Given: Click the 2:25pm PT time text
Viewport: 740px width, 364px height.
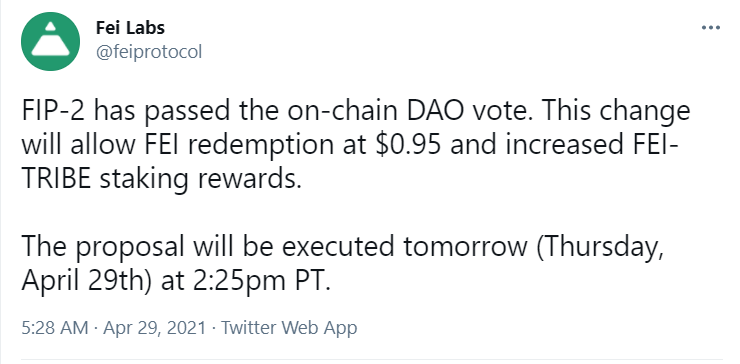Looking at the screenshot, I should click(x=261, y=281).
